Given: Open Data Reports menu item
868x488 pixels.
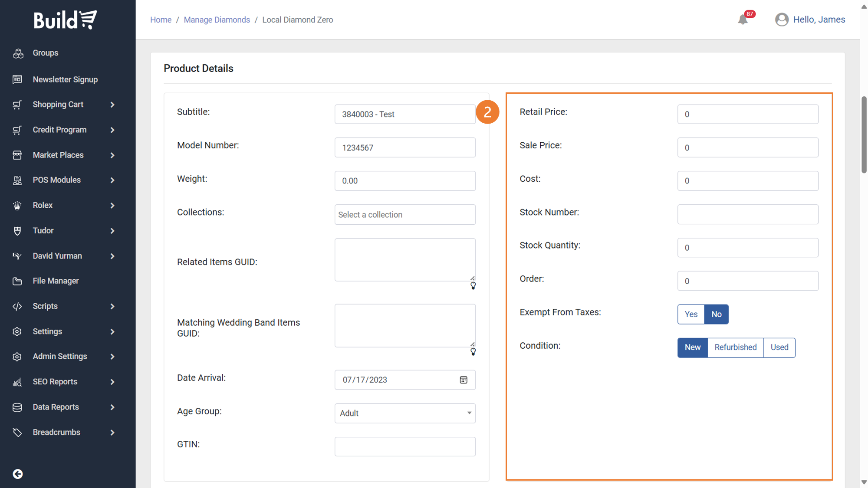Looking at the screenshot, I should click(x=56, y=407).
